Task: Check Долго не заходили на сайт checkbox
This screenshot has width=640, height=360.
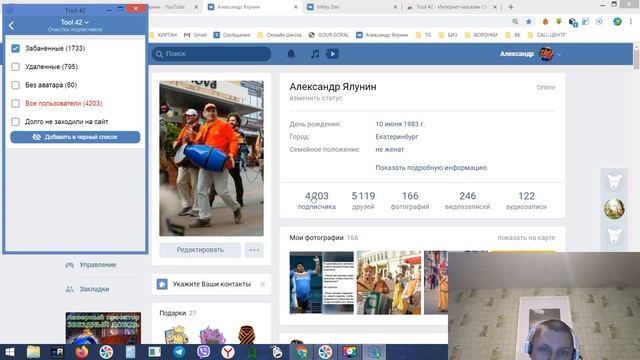Action: 16,122
